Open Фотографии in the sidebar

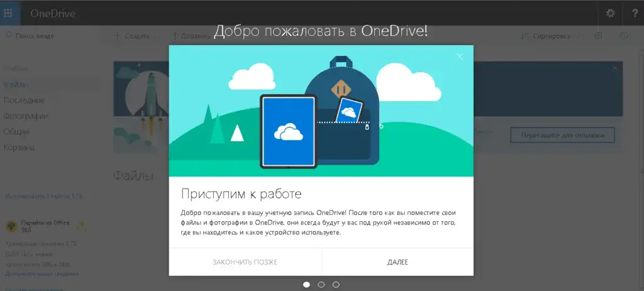(26, 116)
